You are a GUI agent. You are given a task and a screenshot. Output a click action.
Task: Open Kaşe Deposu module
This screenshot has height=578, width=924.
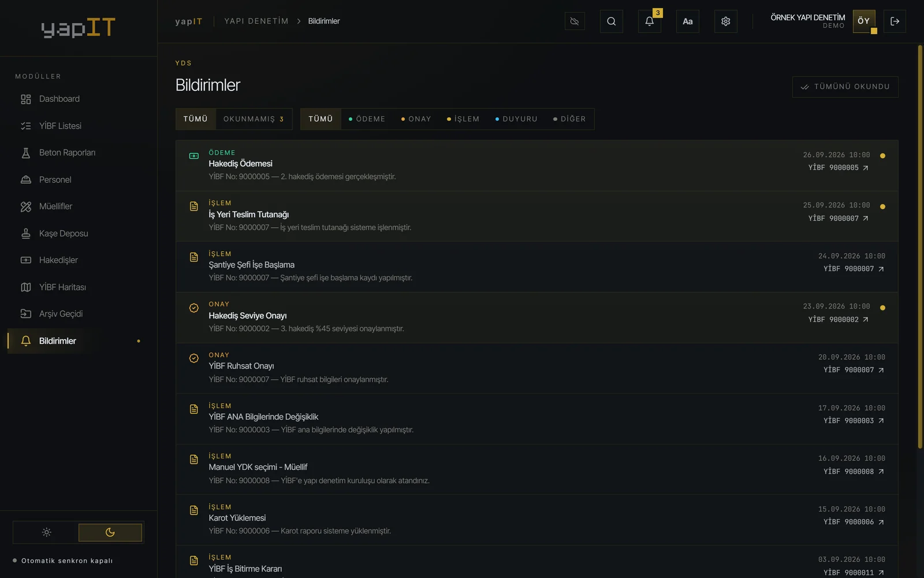click(79, 234)
